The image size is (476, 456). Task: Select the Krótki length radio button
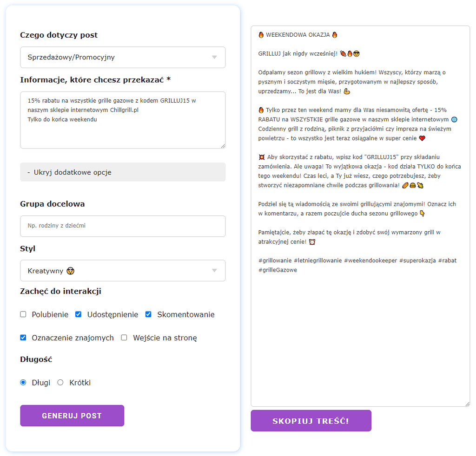point(60,383)
